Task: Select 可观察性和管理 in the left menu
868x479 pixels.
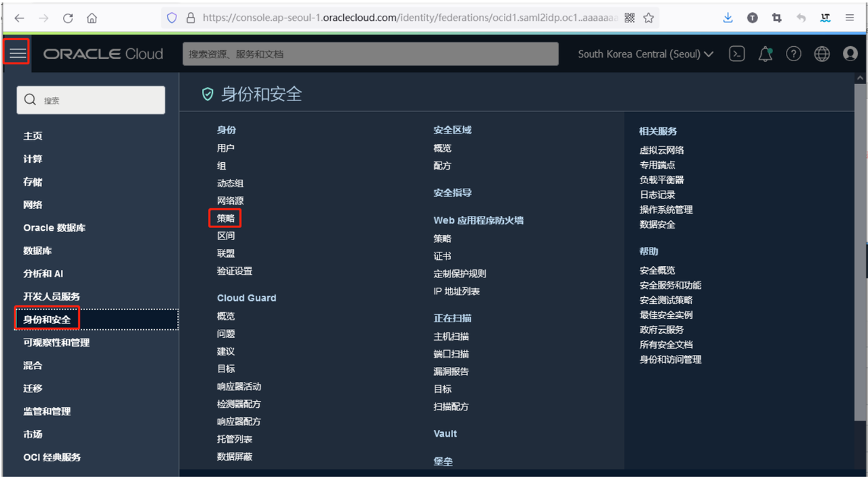Action: tap(56, 343)
